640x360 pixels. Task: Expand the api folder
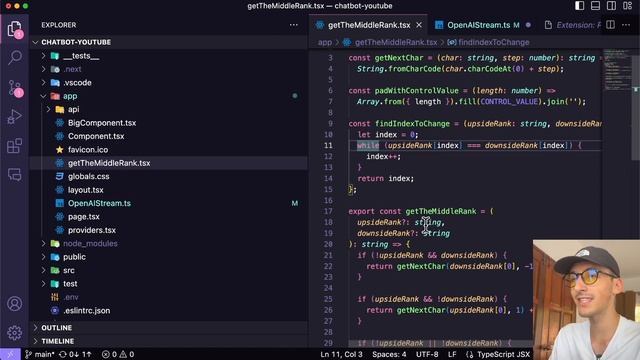coord(168,109)
